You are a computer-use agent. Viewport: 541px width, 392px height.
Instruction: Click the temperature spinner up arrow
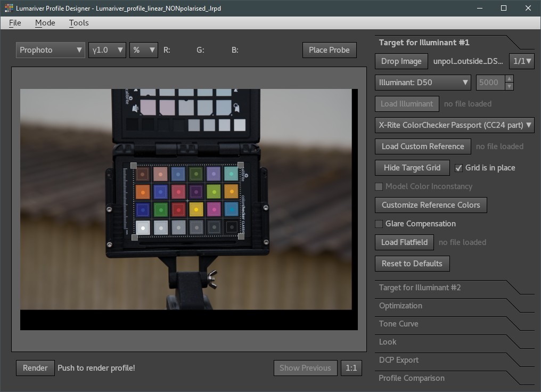(x=509, y=79)
